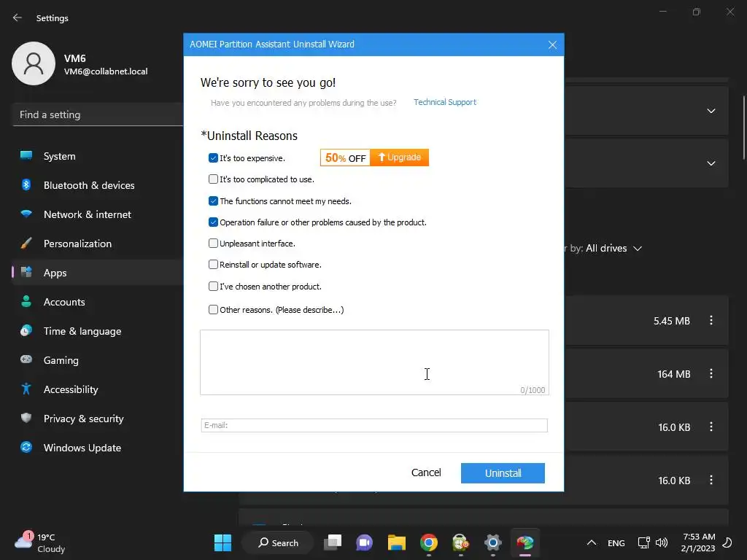Open the 7:53 AM clock and date
Image resolution: width=747 pixels, height=560 pixels.
[x=698, y=542]
